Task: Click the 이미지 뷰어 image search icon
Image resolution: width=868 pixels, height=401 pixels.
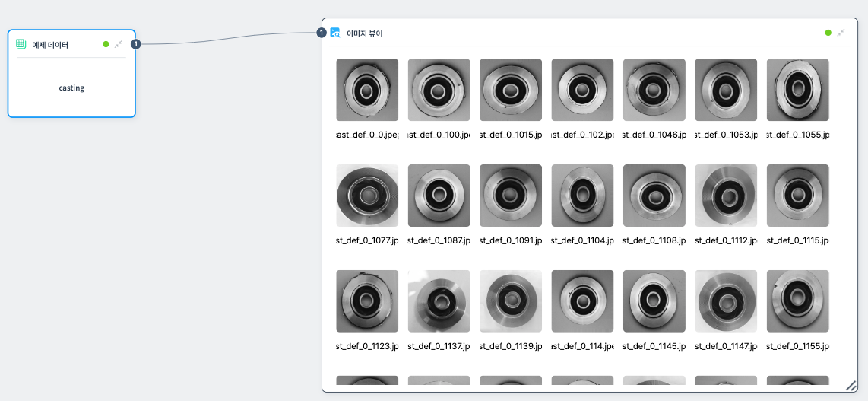Action: [x=335, y=33]
